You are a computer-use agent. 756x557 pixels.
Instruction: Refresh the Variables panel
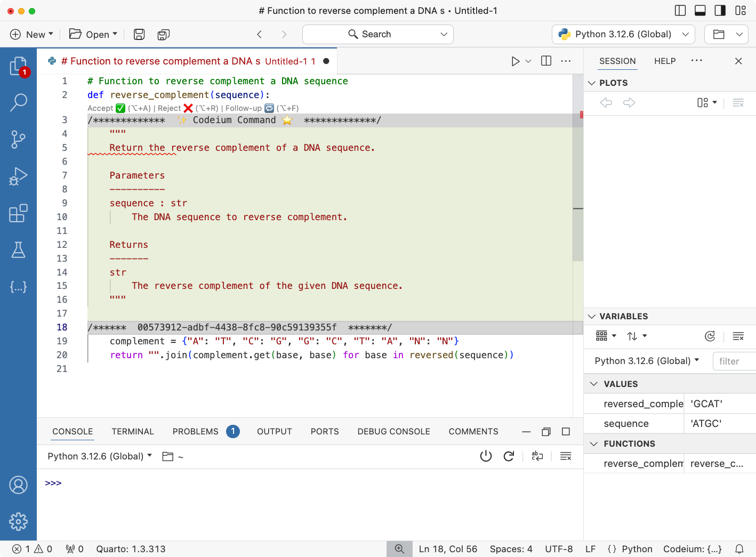click(x=710, y=336)
